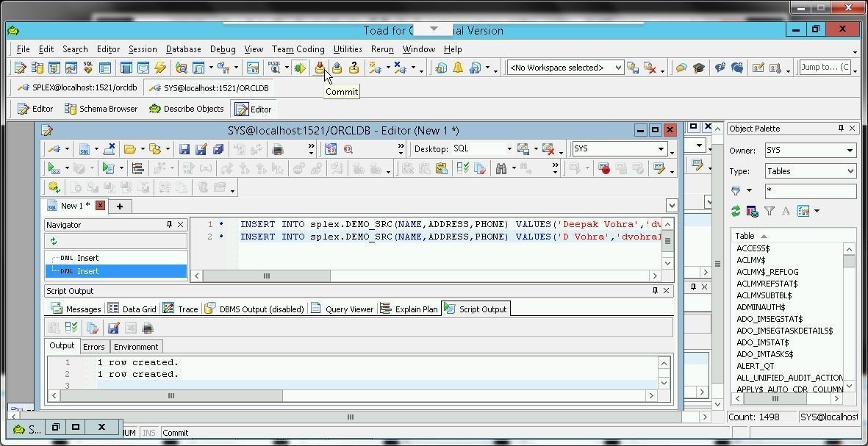This screenshot has width=868, height=446.
Task: Click the green refresh icon in Object Palette
Action: [x=736, y=211]
